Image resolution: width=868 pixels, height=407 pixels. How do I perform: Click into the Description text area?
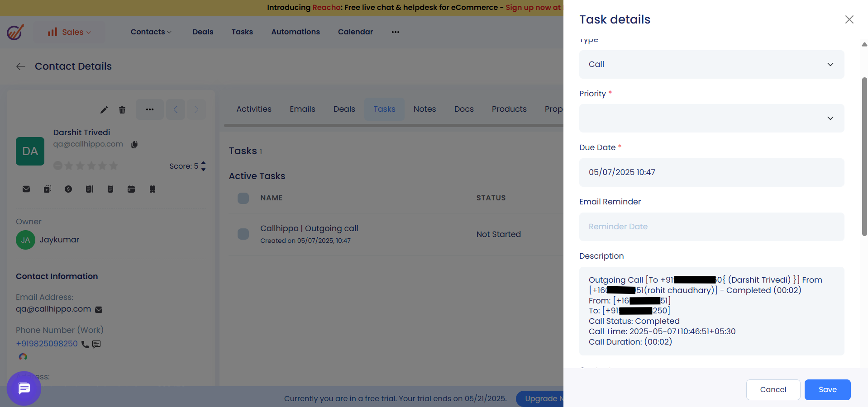[x=711, y=311]
